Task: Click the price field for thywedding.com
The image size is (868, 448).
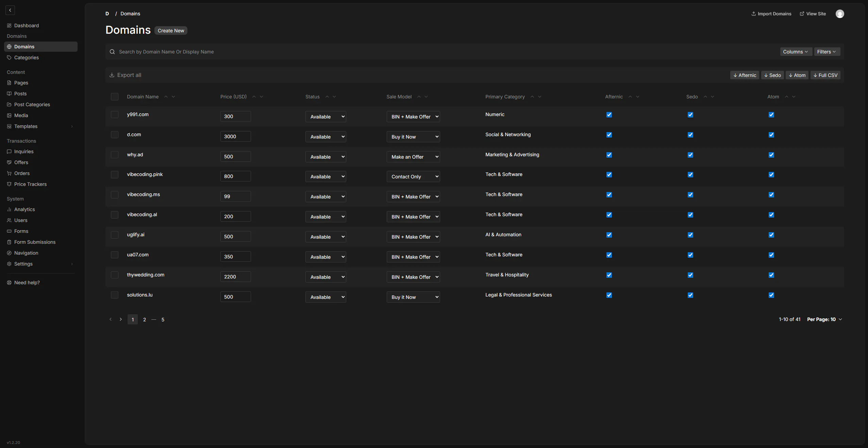Action: pos(236,277)
